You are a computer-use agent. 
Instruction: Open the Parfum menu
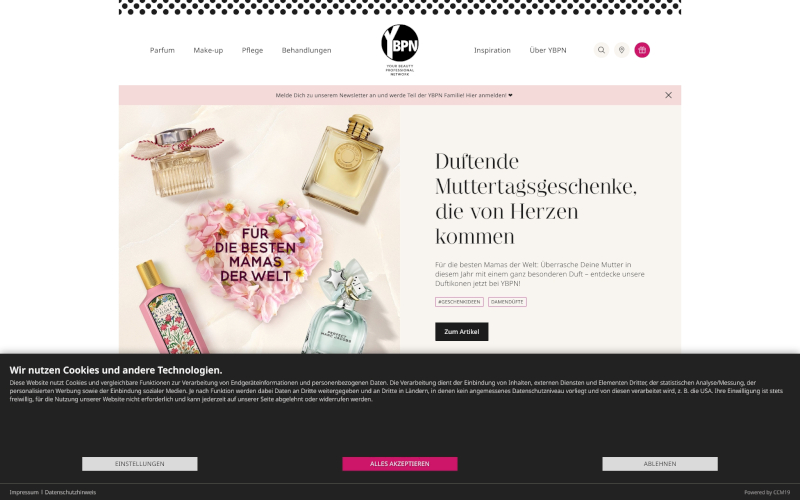click(x=162, y=50)
